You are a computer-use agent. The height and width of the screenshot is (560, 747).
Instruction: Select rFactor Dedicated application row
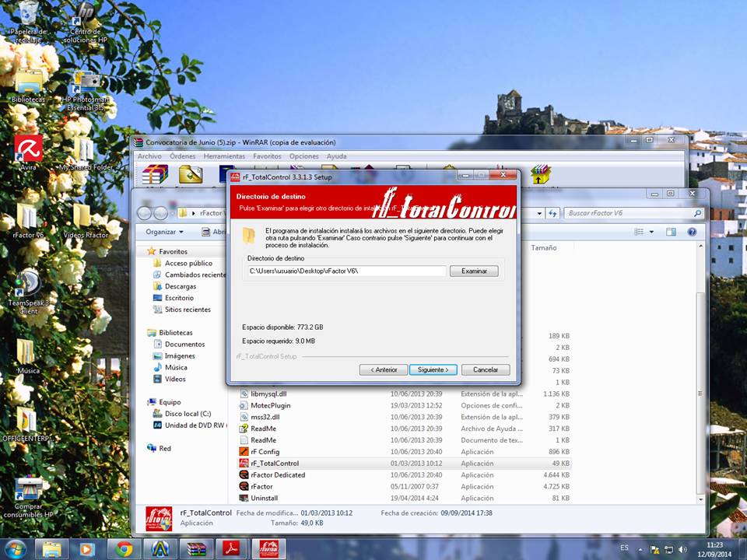[x=404, y=474]
